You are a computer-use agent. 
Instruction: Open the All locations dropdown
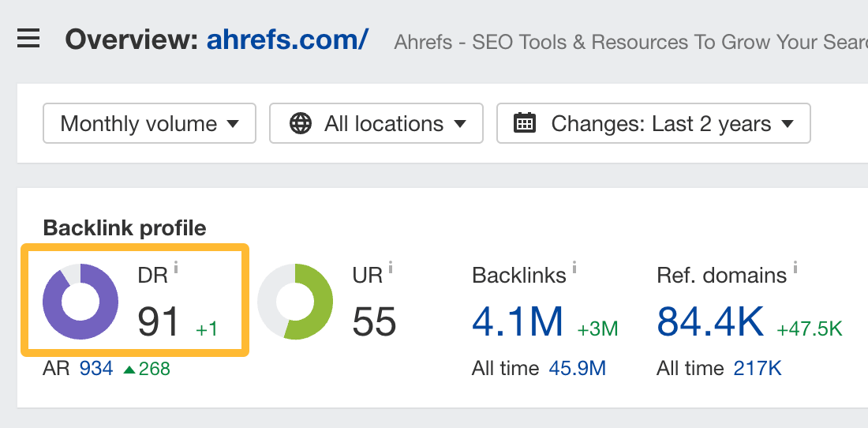(x=376, y=123)
